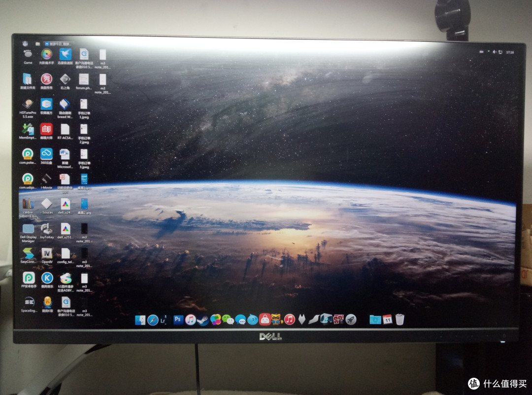Image resolution: width=532 pixels, height=395 pixels.
Task: Open the blue folder in the dock
Action: [375, 320]
